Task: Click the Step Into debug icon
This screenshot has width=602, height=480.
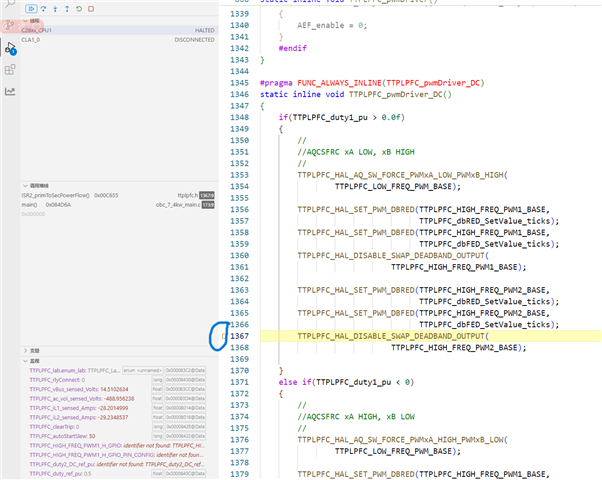Action: (x=55, y=8)
